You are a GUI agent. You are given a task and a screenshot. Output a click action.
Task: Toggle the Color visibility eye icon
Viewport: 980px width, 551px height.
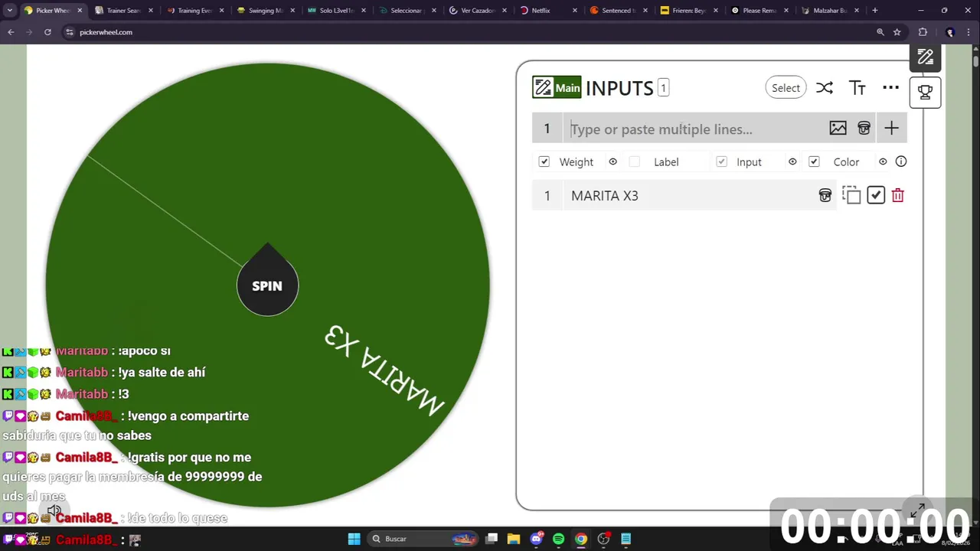(883, 161)
